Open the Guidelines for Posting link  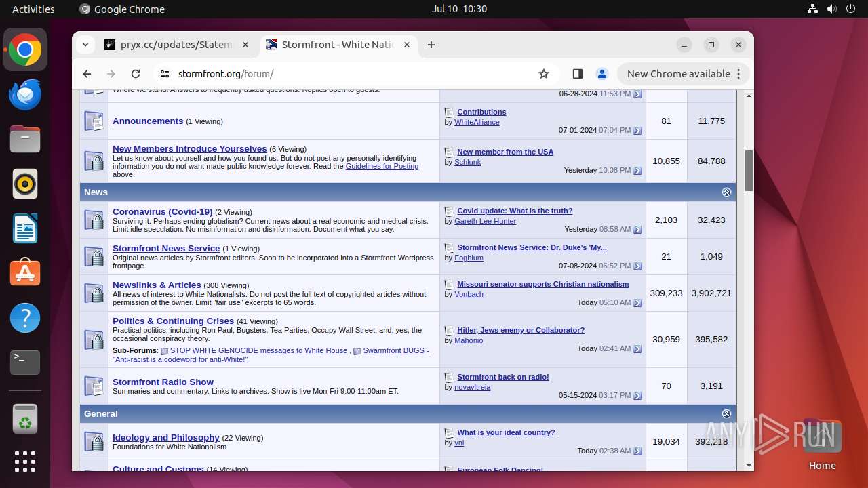pos(382,166)
